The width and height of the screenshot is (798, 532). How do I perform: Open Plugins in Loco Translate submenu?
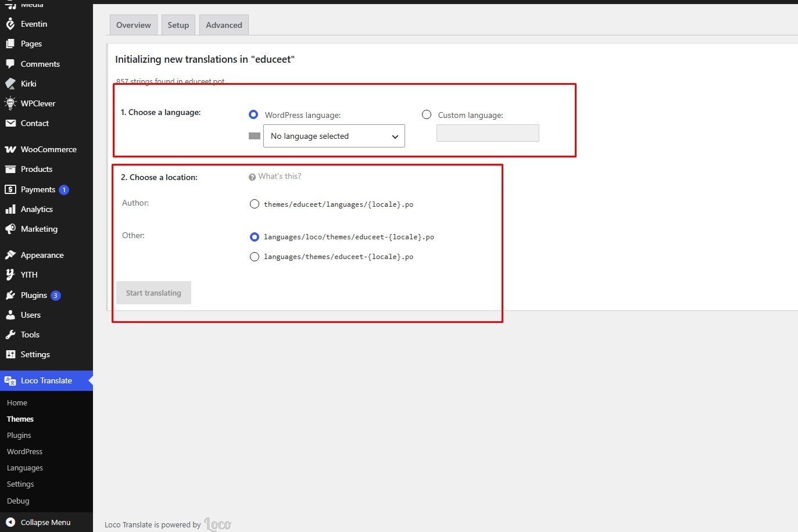19,435
